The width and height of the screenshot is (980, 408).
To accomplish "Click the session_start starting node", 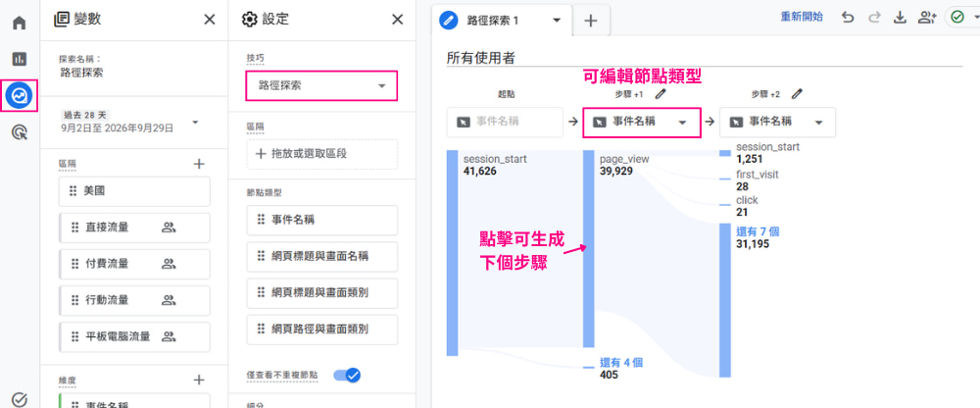I will 453,253.
